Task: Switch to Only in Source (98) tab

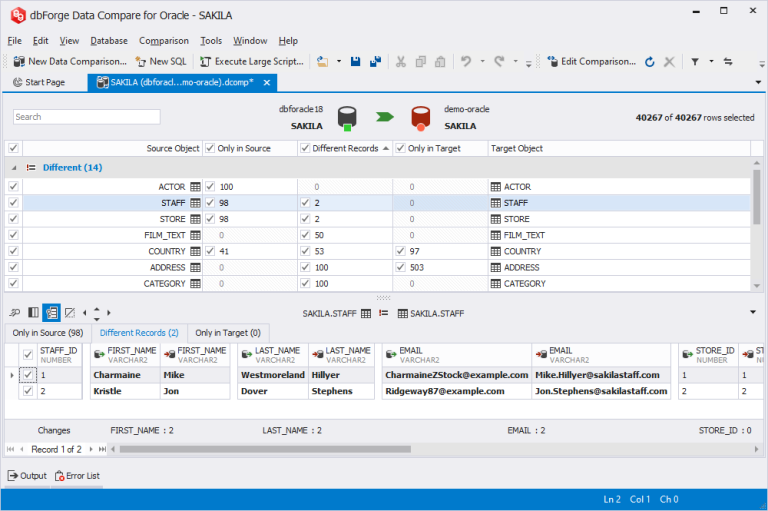Action: point(47,332)
